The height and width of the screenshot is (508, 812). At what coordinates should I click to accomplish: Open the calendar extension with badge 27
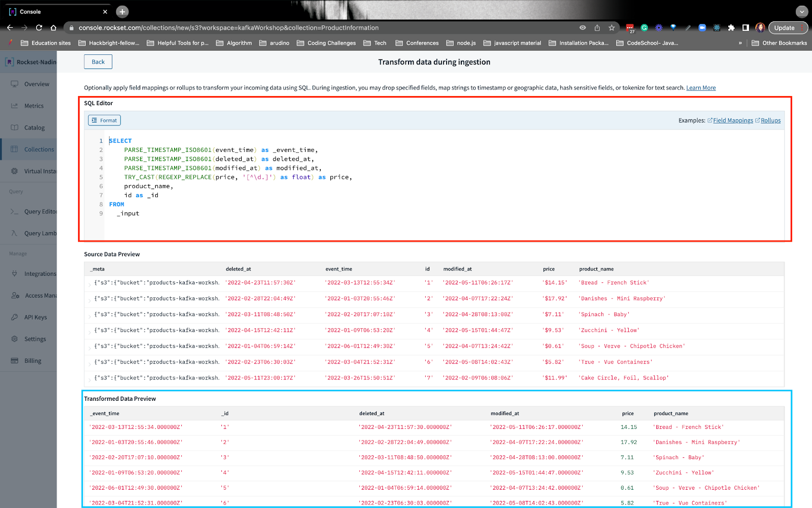(x=630, y=28)
